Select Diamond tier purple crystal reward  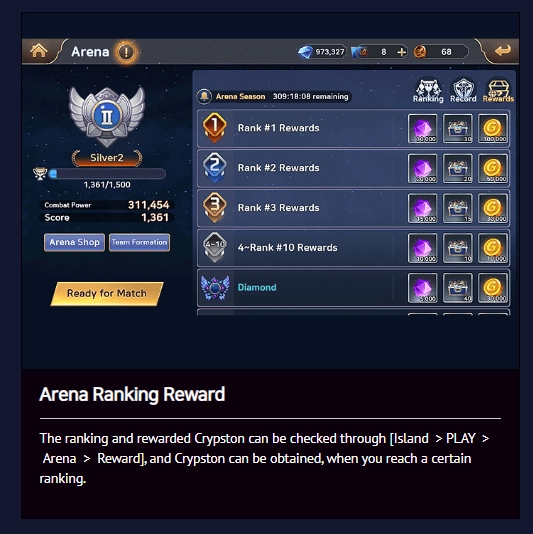[x=422, y=288]
